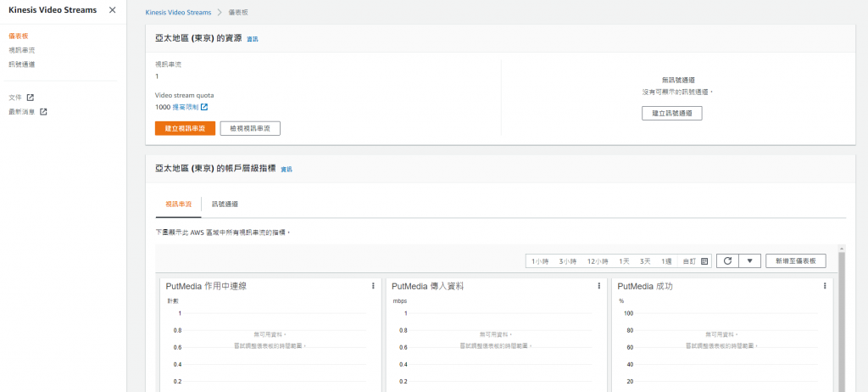This screenshot has height=392, width=868.
Task: Click the orange 建立視訊串流 button
Action: click(x=185, y=128)
